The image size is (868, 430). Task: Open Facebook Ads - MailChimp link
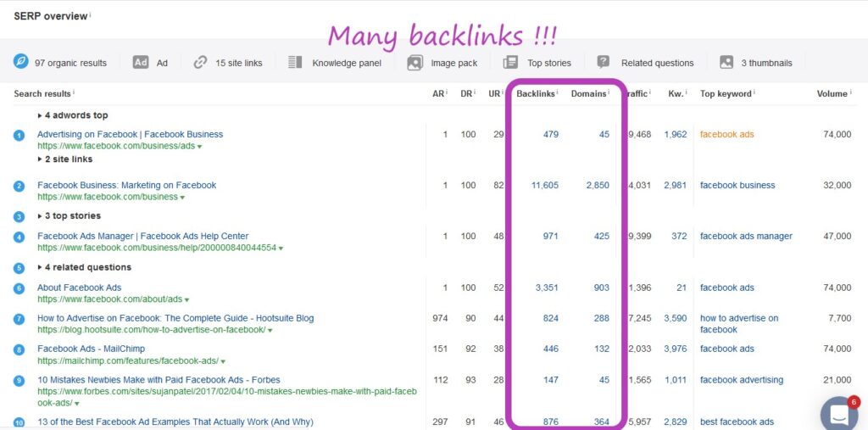click(91, 349)
